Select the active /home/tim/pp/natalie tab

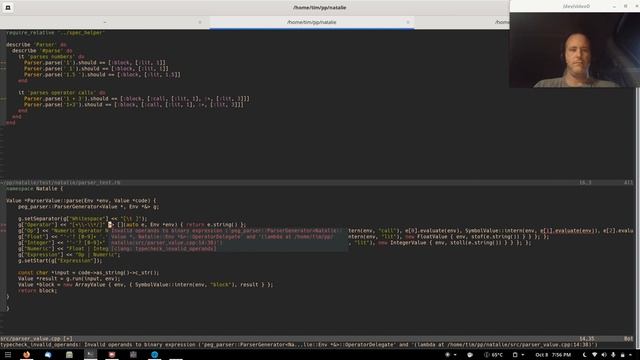pyautogui.click(x=311, y=22)
